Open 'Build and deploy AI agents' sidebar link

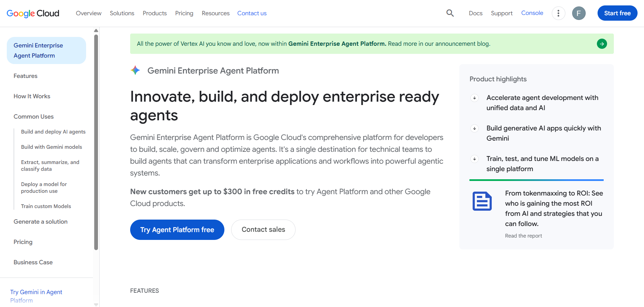coord(53,132)
